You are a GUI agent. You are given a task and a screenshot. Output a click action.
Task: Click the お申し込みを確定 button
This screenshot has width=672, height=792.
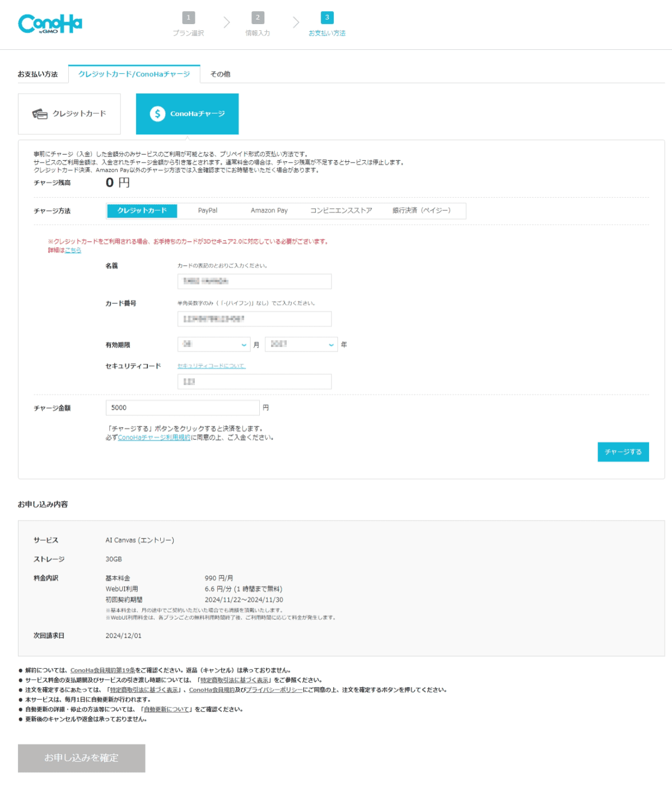coord(82,758)
